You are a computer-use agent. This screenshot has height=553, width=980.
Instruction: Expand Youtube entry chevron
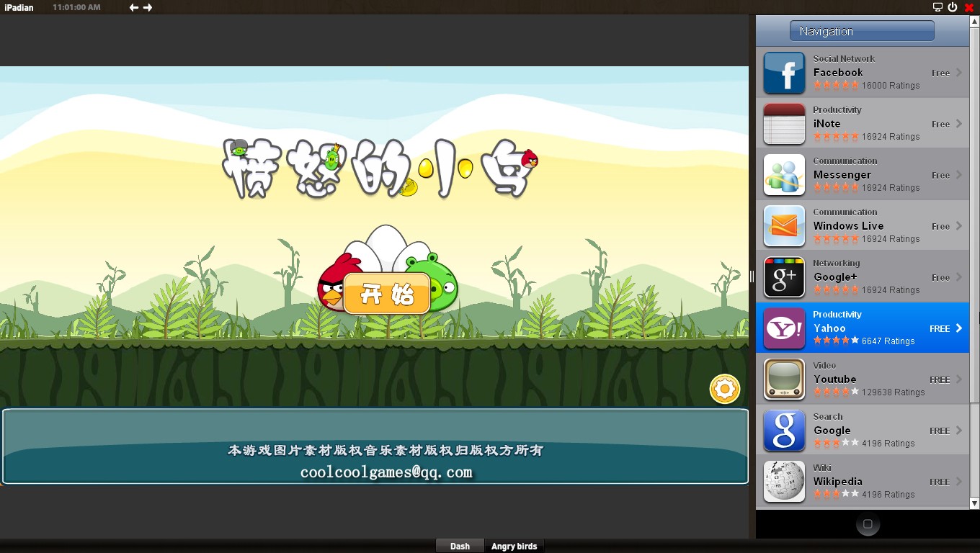[959, 379]
